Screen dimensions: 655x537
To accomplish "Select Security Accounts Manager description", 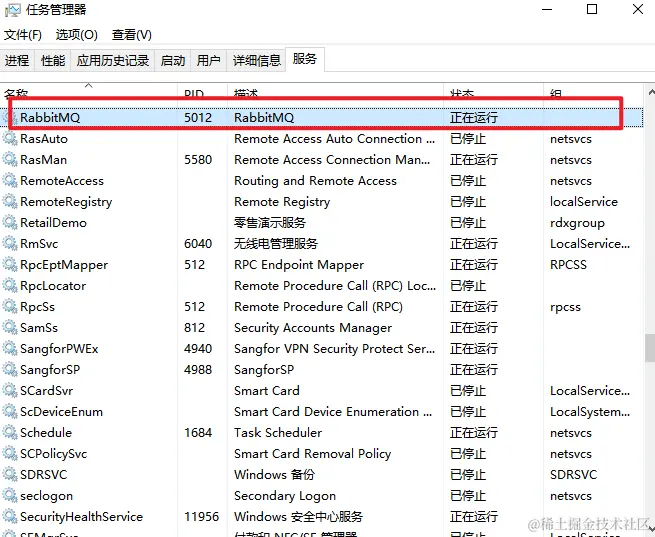I will pyautogui.click(x=313, y=328).
